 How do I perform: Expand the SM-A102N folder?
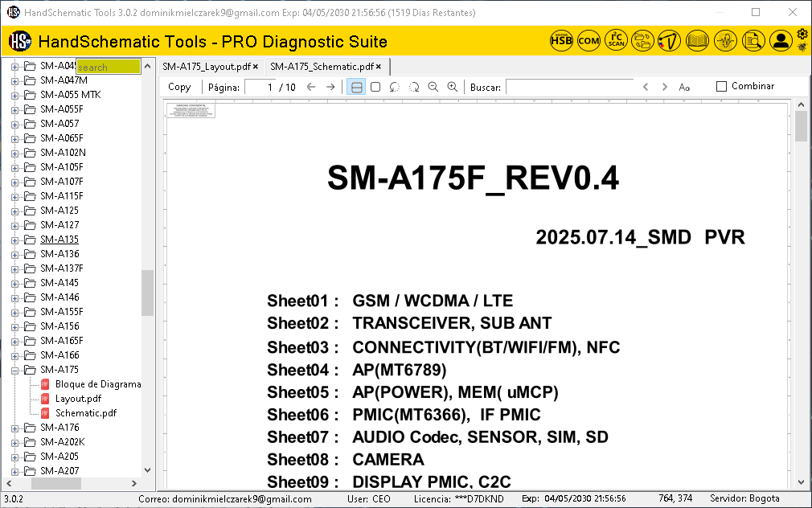[15, 154]
